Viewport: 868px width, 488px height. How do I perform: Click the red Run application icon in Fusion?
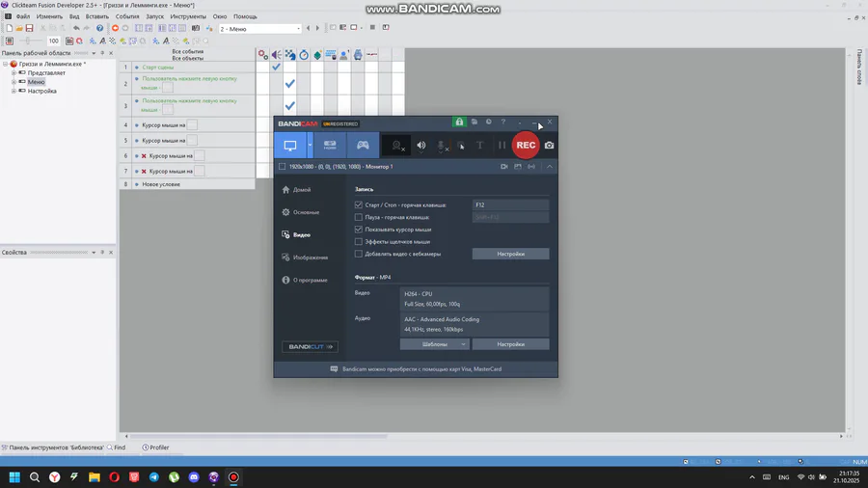coord(115,28)
